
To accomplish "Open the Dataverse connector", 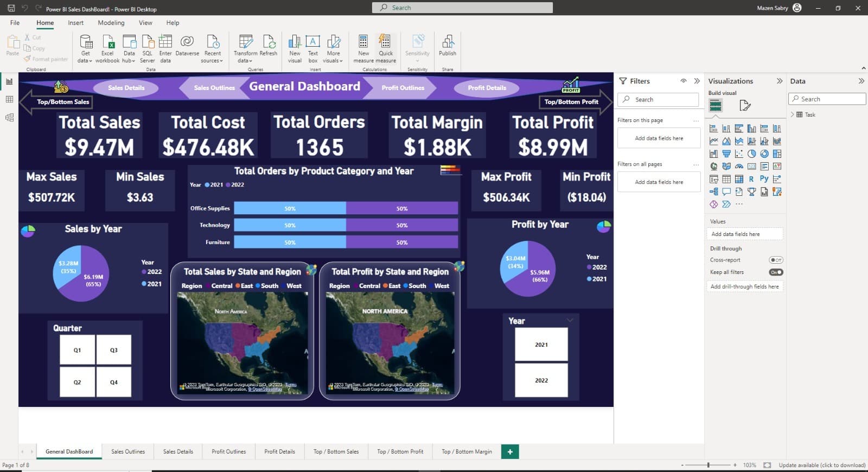I will (187, 46).
